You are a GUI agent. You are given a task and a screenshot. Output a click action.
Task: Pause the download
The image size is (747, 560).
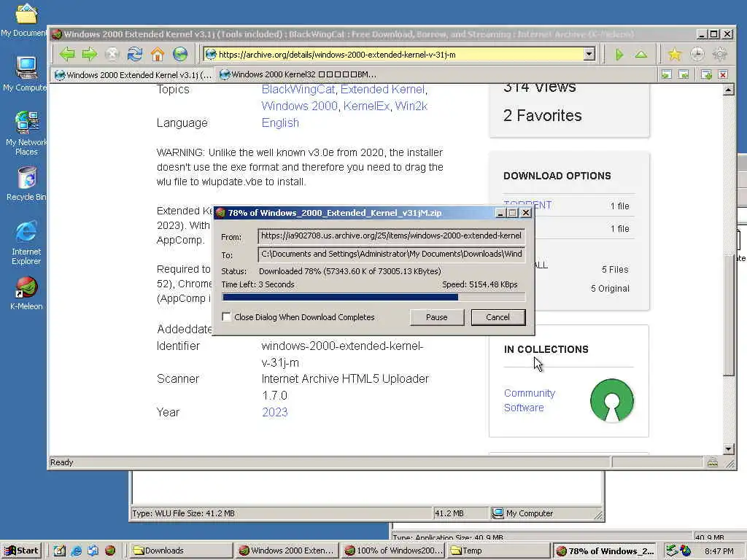[x=436, y=317]
